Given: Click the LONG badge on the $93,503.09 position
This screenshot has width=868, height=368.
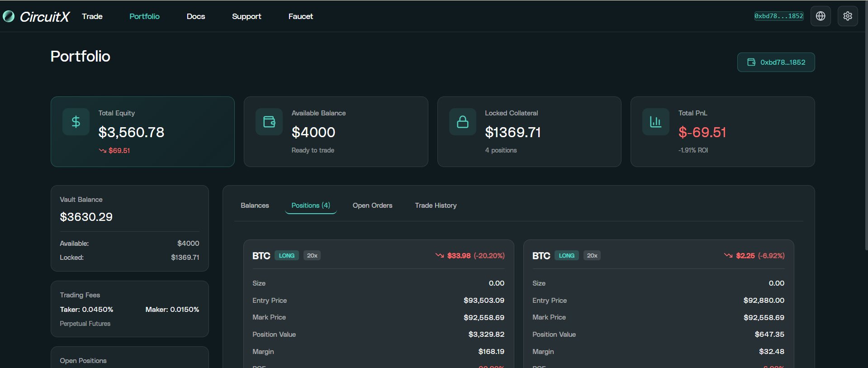Looking at the screenshot, I should (x=287, y=256).
